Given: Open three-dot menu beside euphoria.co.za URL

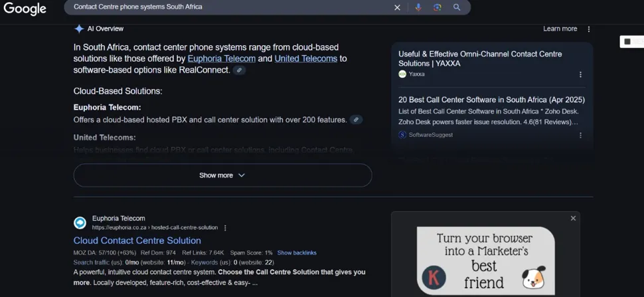Looking at the screenshot, I should pyautogui.click(x=225, y=228).
